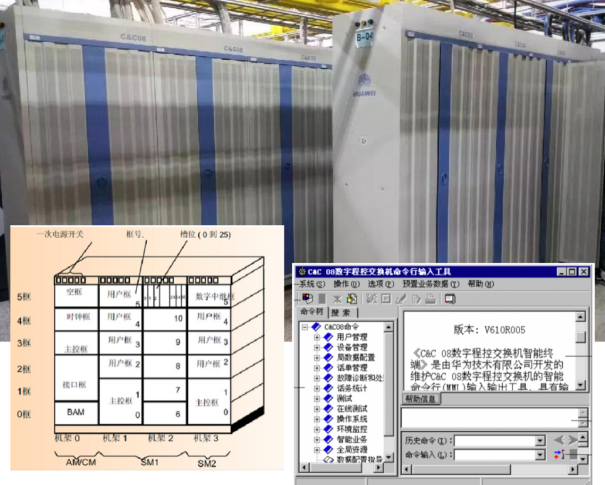Open the 预置业务数据 menu
The height and width of the screenshot is (485, 605).
point(425,284)
